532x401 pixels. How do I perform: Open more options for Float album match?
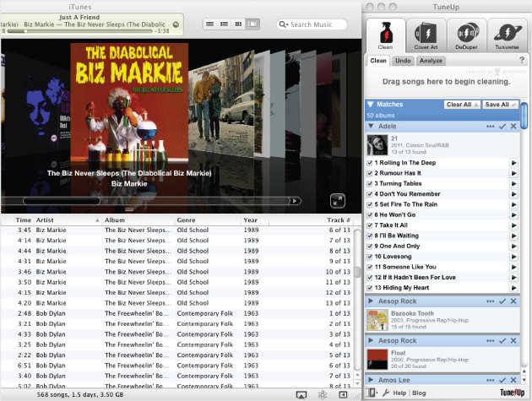(x=491, y=340)
